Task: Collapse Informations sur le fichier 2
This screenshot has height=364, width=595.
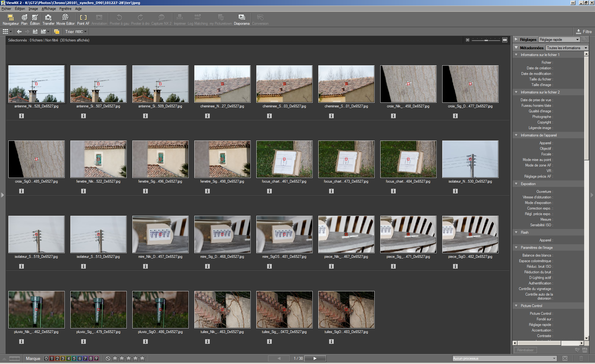Action: tap(516, 92)
